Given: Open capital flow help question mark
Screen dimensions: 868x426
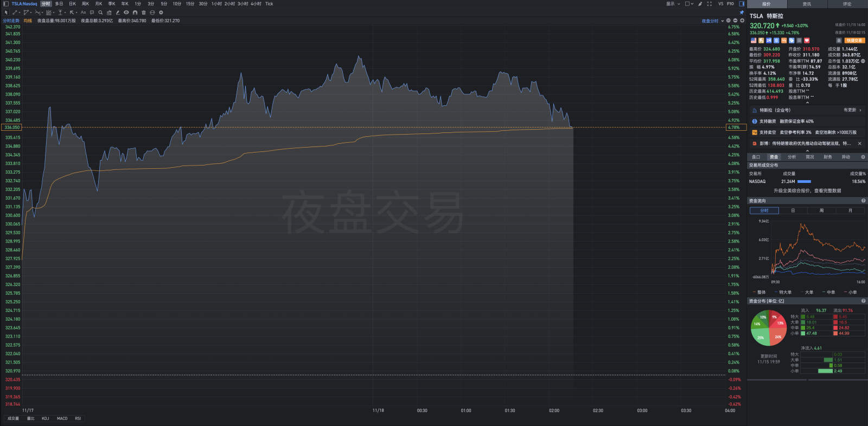Looking at the screenshot, I should tap(863, 201).
